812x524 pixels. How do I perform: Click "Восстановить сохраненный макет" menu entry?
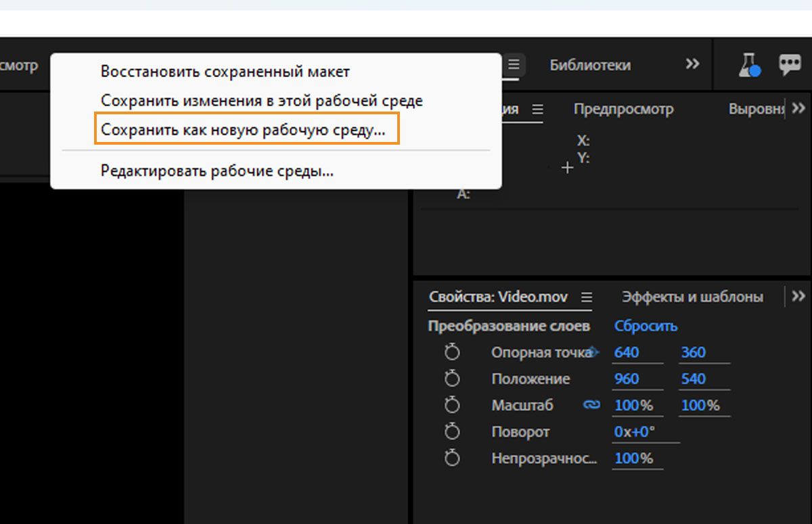point(225,71)
